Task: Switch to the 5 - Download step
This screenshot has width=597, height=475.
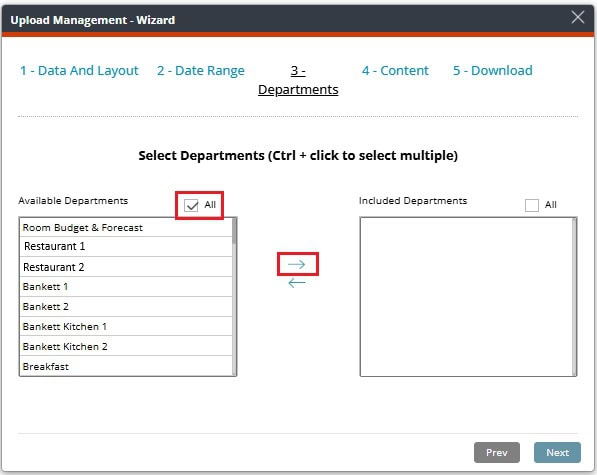Action: point(493,70)
